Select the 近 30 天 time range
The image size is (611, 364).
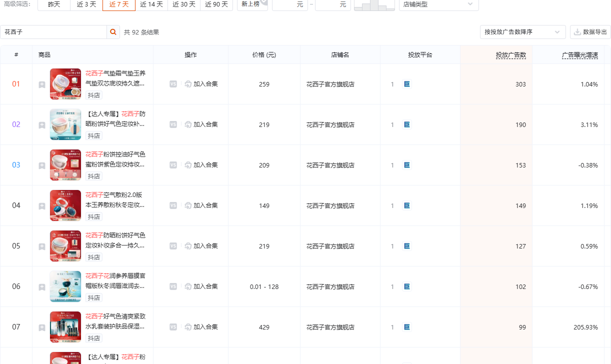click(x=184, y=4)
